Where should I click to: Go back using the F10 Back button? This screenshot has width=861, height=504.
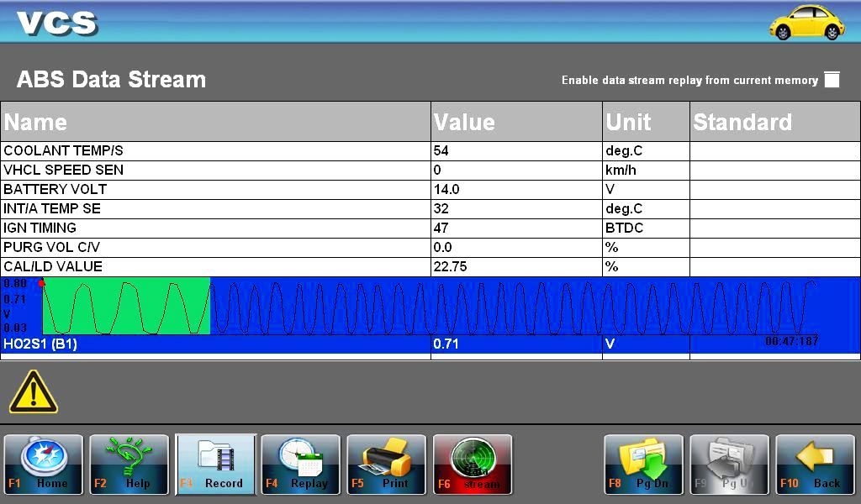pos(816,465)
